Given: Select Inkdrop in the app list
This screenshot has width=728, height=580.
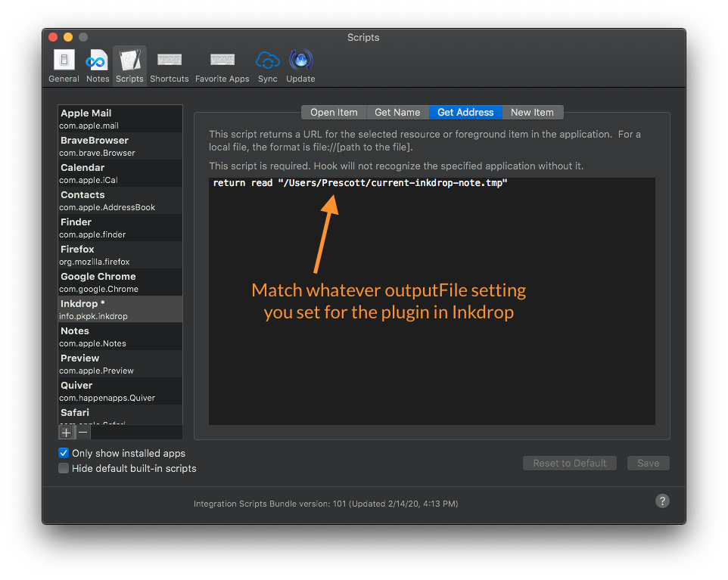Looking at the screenshot, I should pyautogui.click(x=120, y=309).
